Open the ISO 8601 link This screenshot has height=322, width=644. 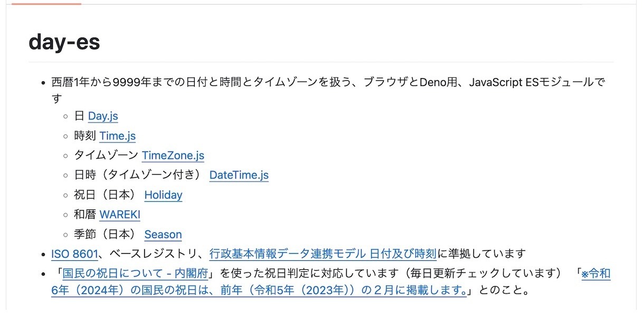(x=74, y=254)
